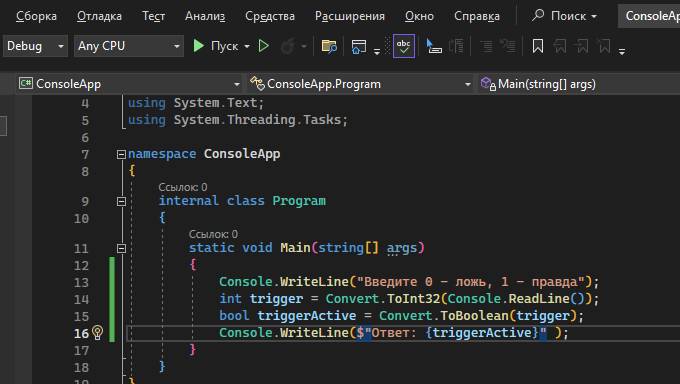This screenshot has width=680, height=384.
Task: Click the Пуск label to run the program
Action: (x=224, y=46)
